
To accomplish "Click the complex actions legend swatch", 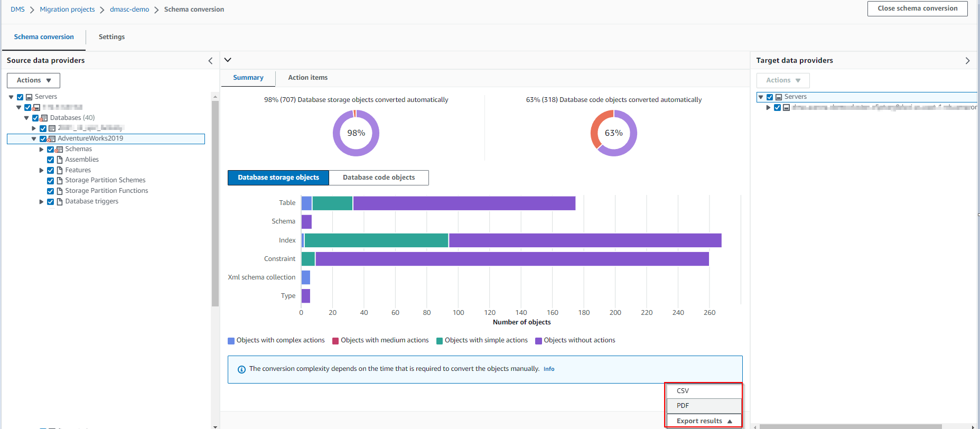I will [x=231, y=341].
